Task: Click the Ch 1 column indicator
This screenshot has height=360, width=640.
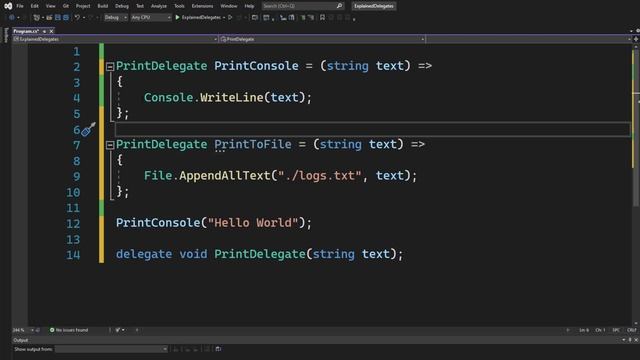Action: click(600, 330)
